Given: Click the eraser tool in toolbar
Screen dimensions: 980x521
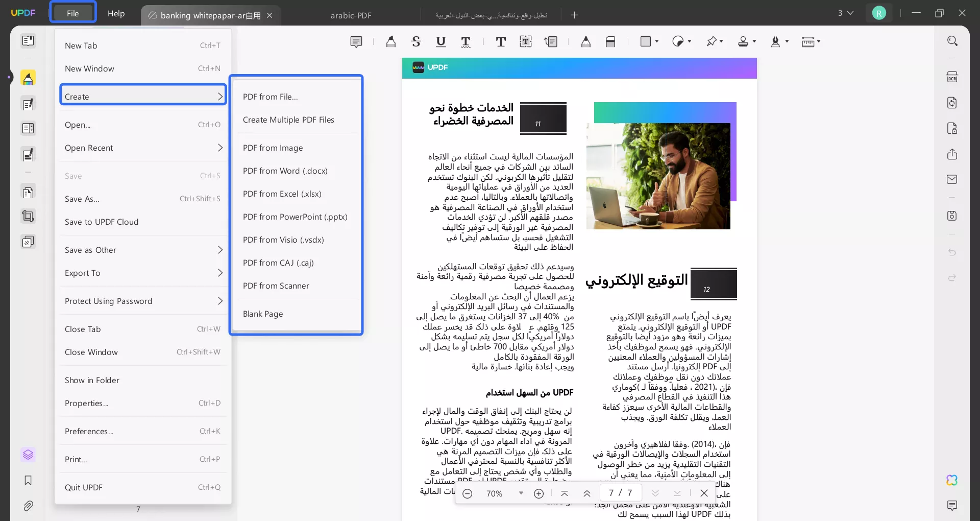Looking at the screenshot, I should (610, 42).
